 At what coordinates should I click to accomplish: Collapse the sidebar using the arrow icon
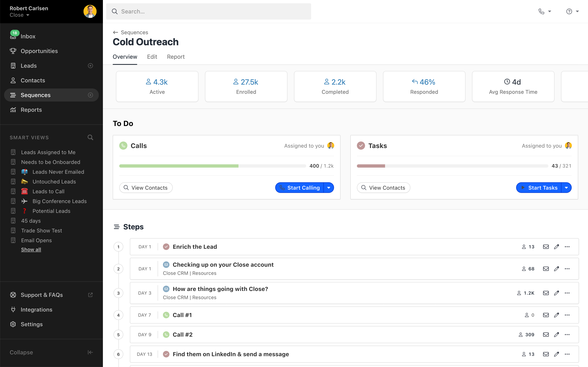coord(90,352)
